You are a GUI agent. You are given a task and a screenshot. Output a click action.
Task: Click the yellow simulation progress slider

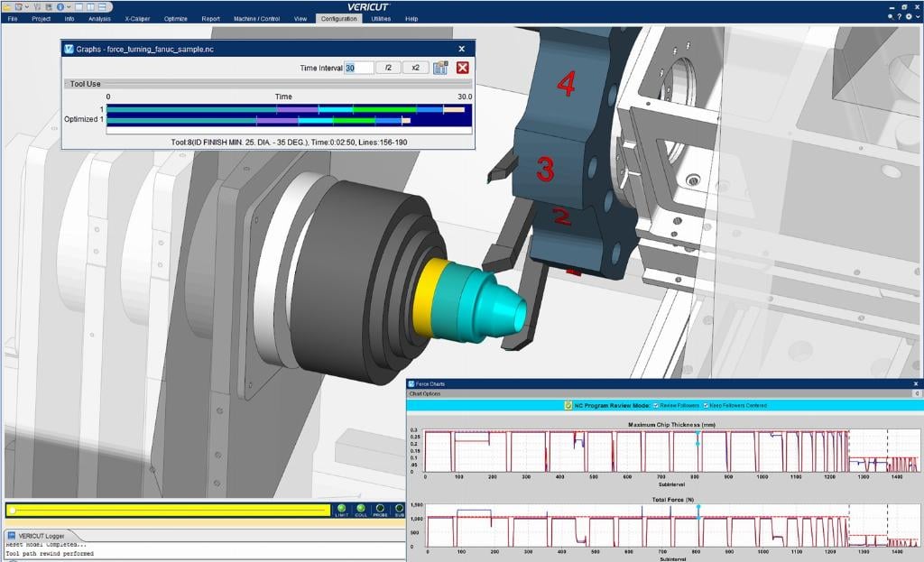pyautogui.click(x=169, y=511)
